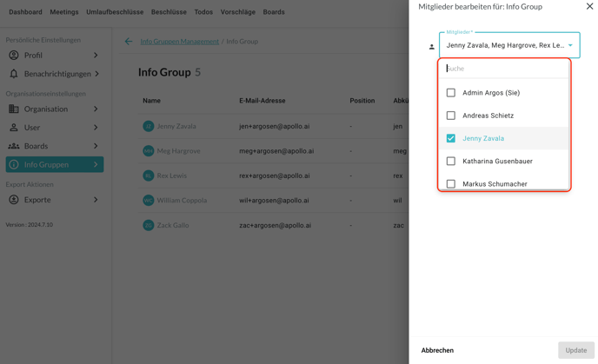
Task: Tick the Andreas Schietz checkbox
Action: point(451,116)
